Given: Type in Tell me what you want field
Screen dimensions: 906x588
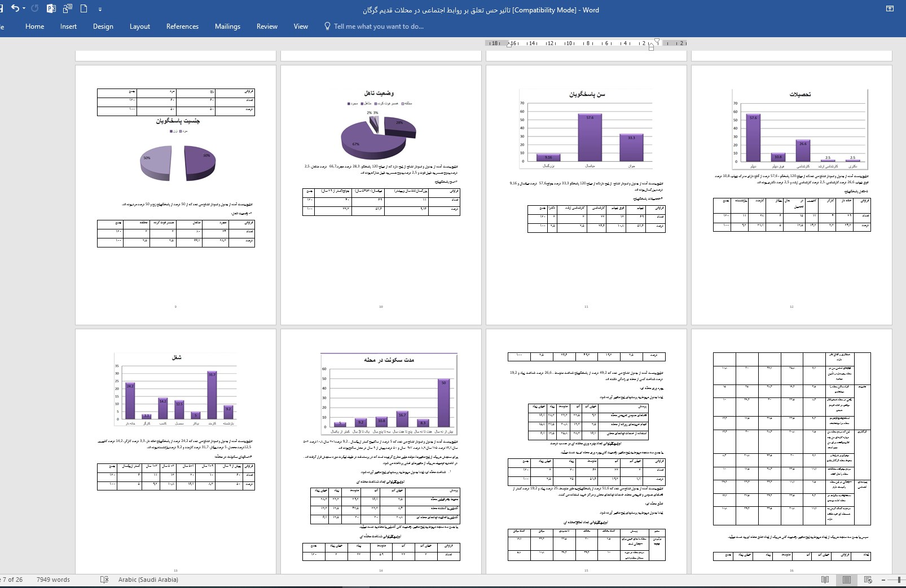Looking at the screenshot, I should [378, 26].
